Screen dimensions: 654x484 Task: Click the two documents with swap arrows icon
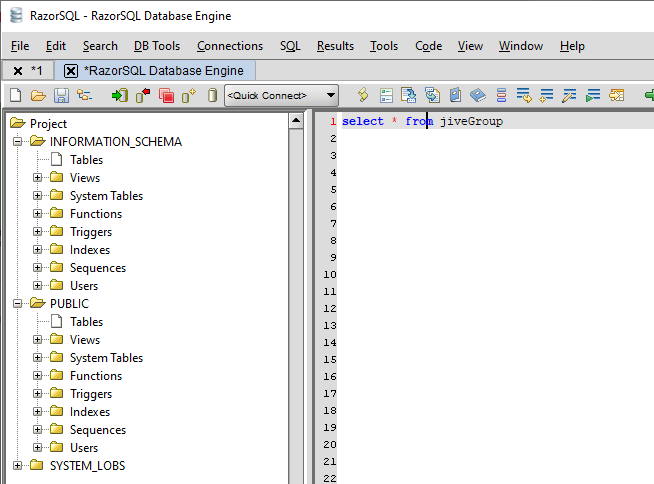(x=433, y=95)
